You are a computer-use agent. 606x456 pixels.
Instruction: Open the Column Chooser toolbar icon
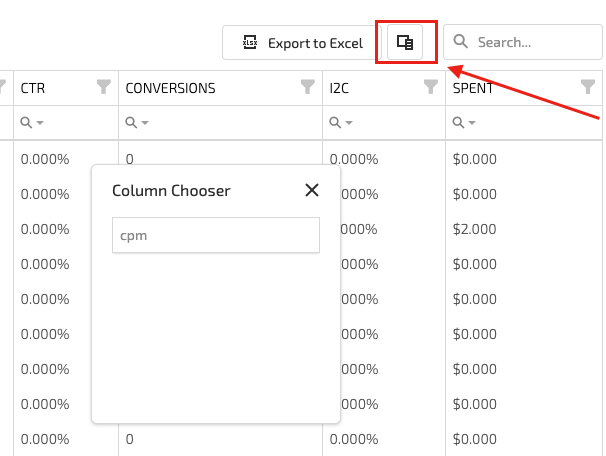[405, 43]
